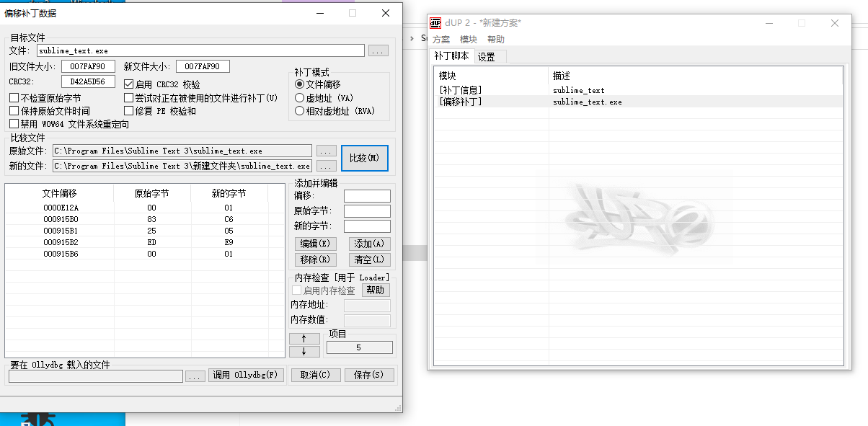Click the dUP 2 application icon in title bar
The height and width of the screenshot is (426, 868).
click(435, 22)
